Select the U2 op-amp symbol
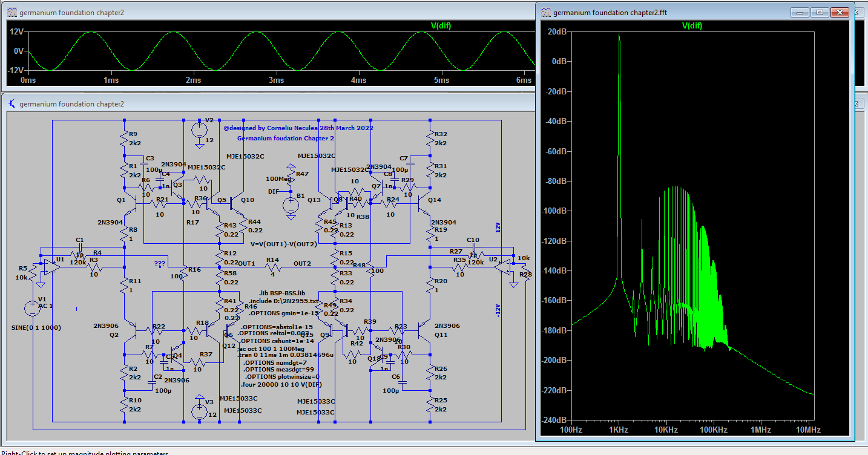 [501, 266]
